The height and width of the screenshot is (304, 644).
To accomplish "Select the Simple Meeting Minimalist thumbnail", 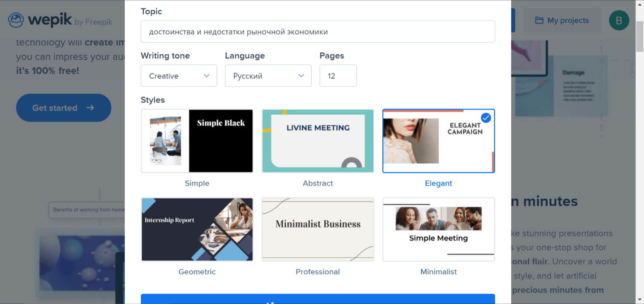I will [x=438, y=229].
